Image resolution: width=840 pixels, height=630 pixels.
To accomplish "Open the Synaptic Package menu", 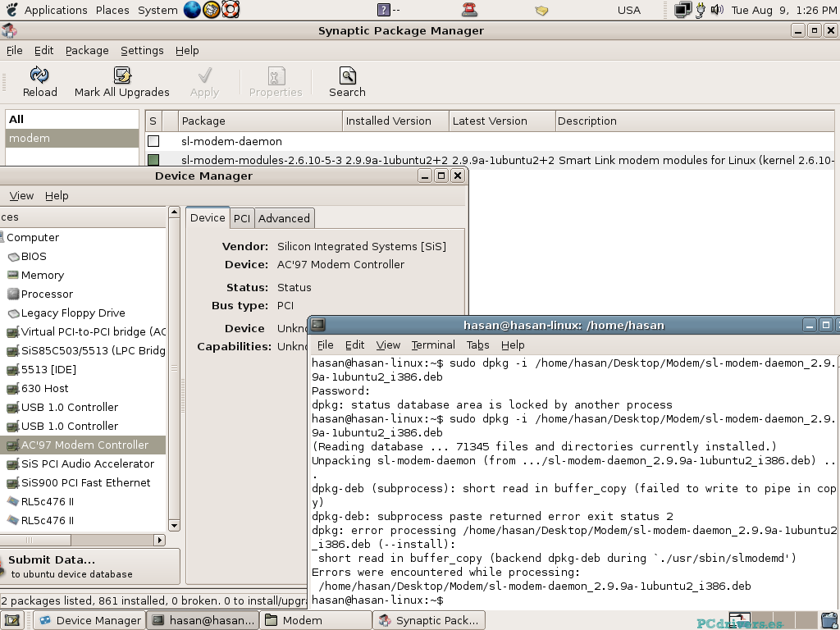I will 87,50.
